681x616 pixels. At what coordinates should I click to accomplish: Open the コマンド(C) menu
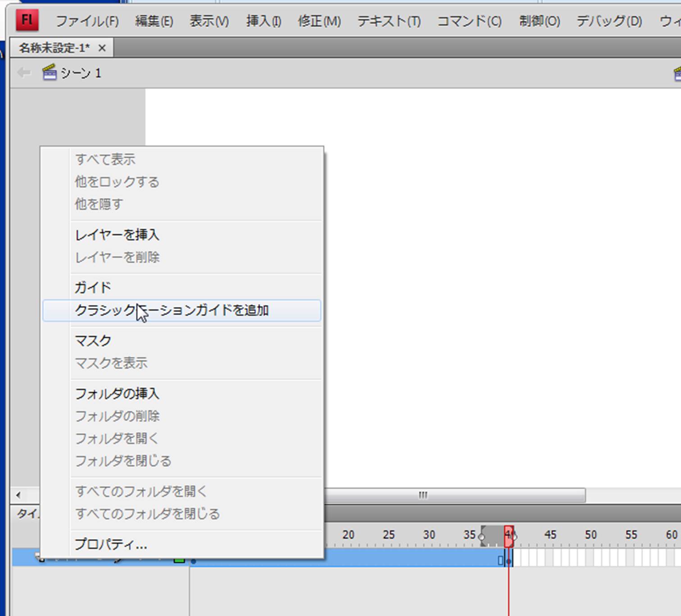click(x=469, y=21)
